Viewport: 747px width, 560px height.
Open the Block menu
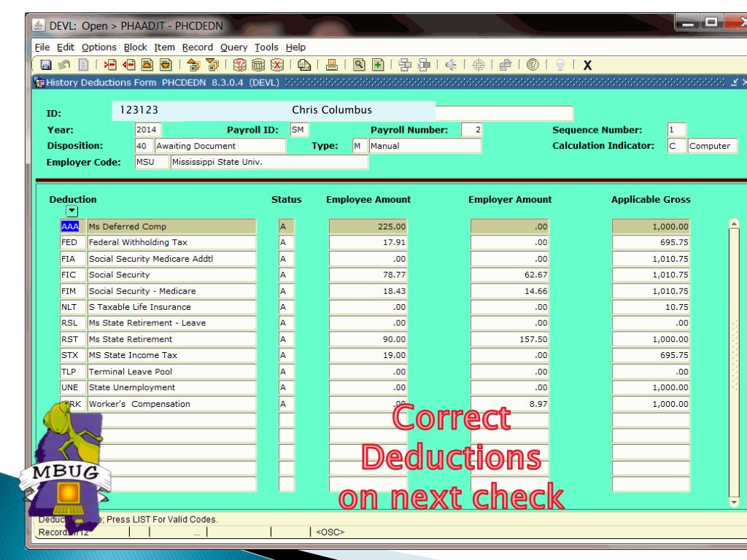pos(135,47)
